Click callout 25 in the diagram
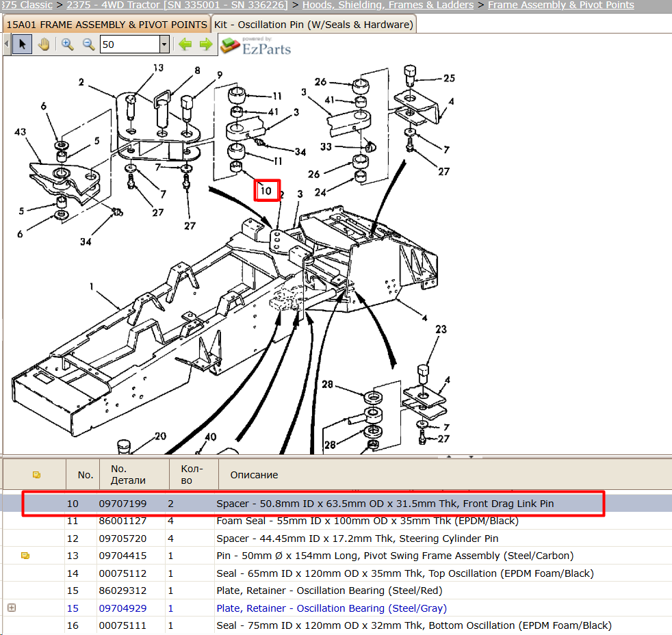The width and height of the screenshot is (672, 635). [x=449, y=78]
